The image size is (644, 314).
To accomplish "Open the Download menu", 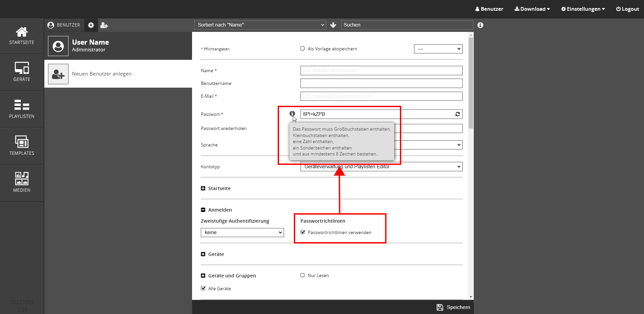I will pos(532,9).
